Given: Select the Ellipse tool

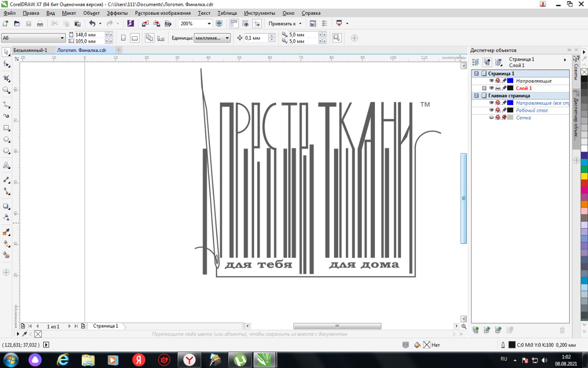Looking at the screenshot, I should pyautogui.click(x=6, y=139).
